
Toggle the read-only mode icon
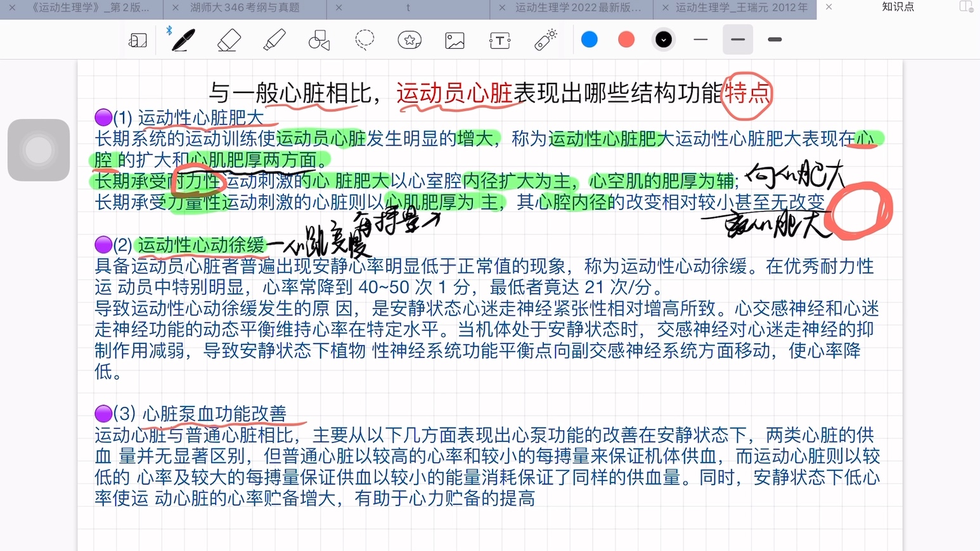click(x=138, y=41)
